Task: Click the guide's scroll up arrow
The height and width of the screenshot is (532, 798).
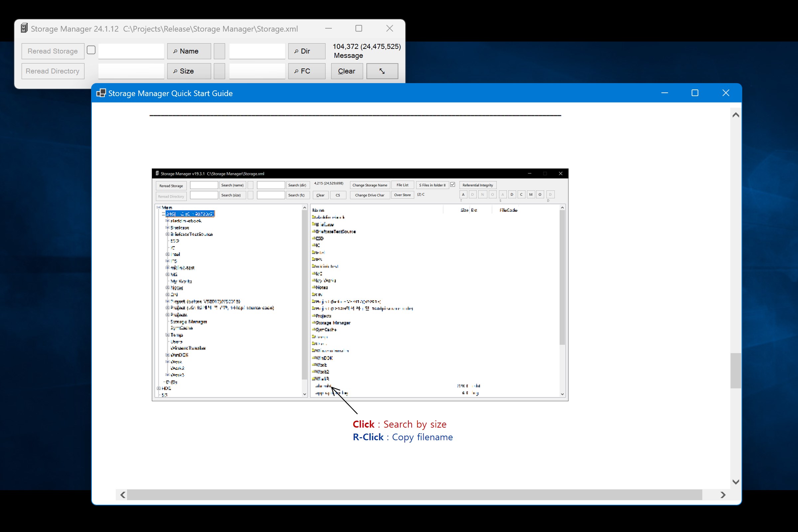Action: tap(735, 115)
